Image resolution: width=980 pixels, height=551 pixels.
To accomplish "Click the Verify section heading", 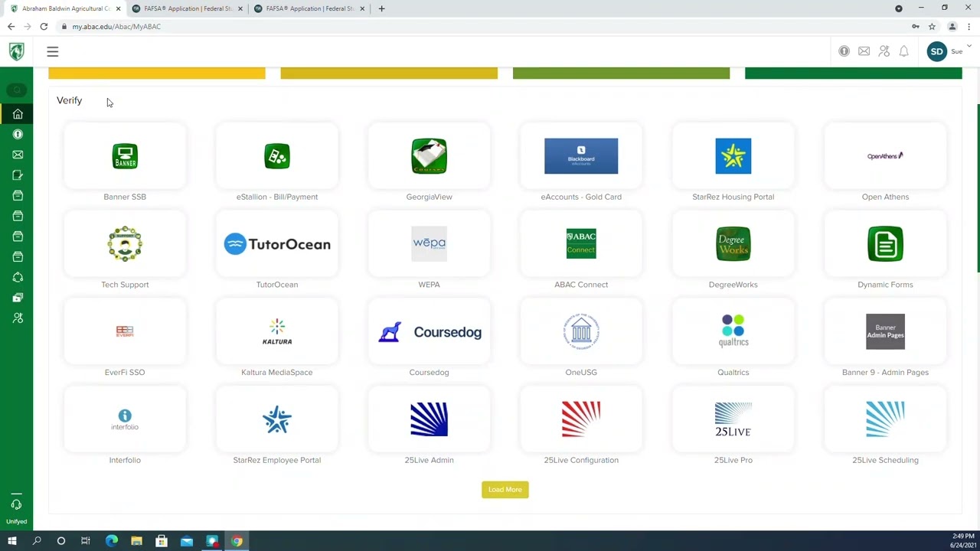I will 69,100.
